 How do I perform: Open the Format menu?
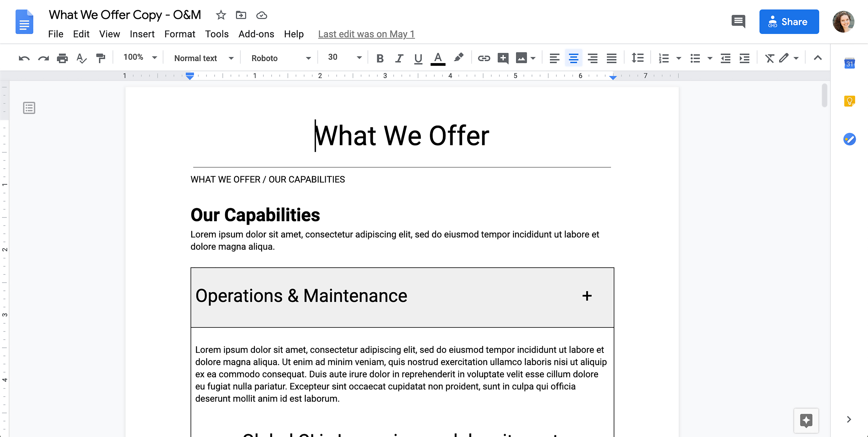179,34
